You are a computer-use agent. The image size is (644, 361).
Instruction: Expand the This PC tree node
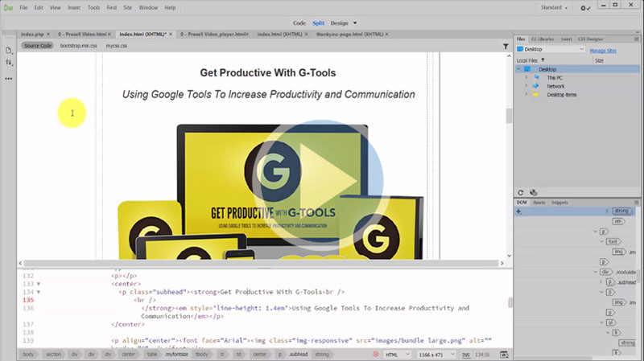526,78
